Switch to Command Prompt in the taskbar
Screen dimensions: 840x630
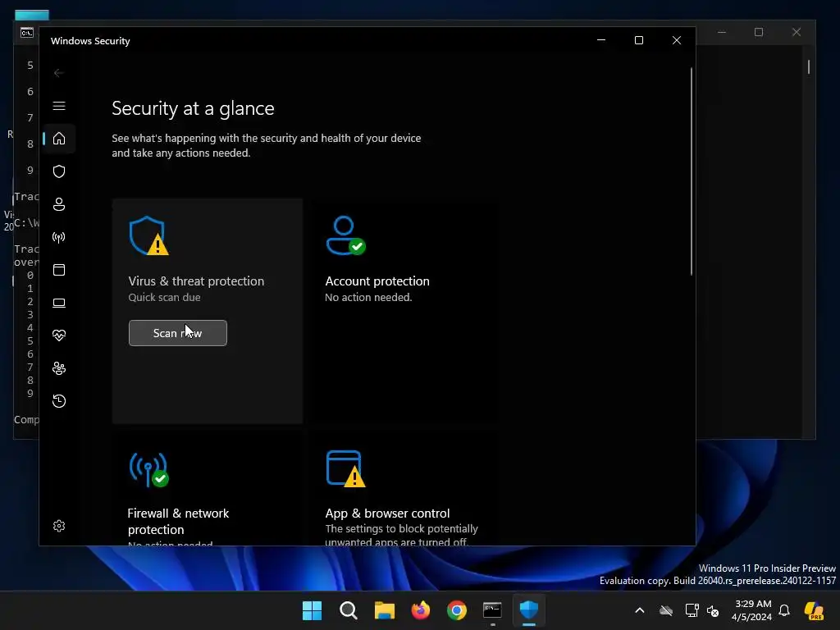pyautogui.click(x=492, y=610)
